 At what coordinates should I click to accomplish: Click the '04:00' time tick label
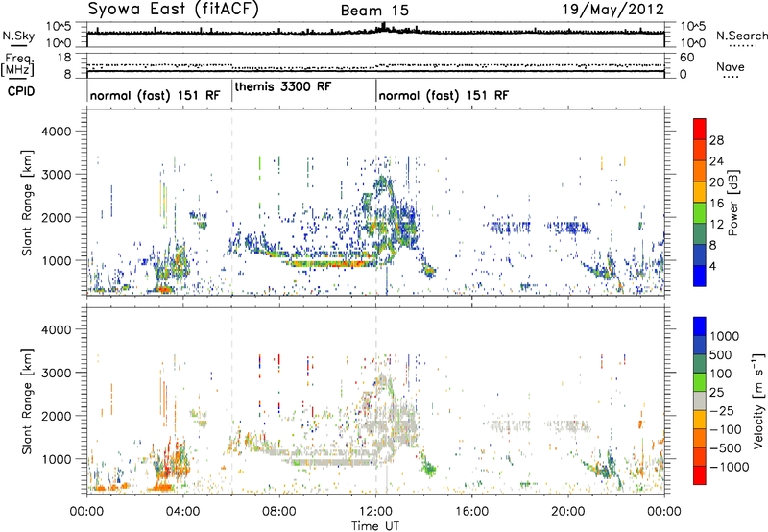coord(182,512)
